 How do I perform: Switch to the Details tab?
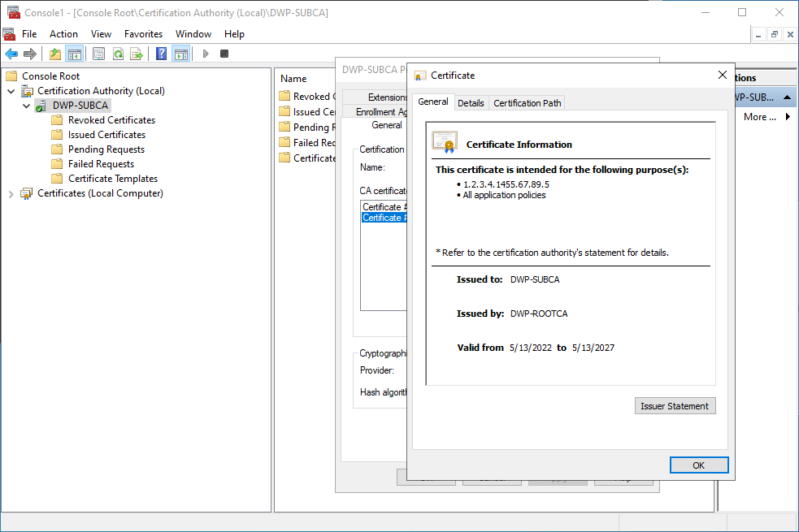pos(471,103)
